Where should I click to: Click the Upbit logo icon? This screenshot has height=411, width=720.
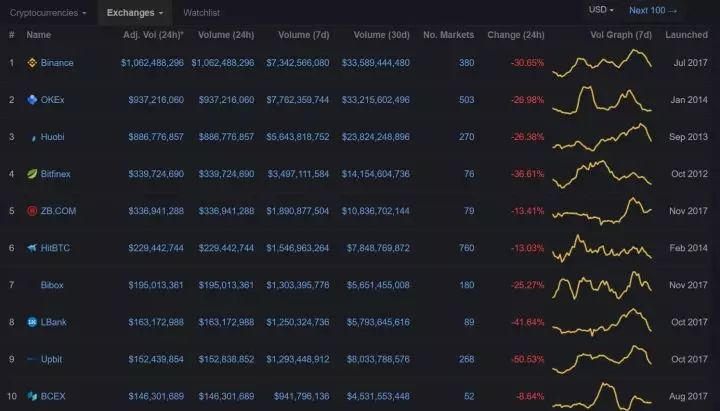[32, 359]
